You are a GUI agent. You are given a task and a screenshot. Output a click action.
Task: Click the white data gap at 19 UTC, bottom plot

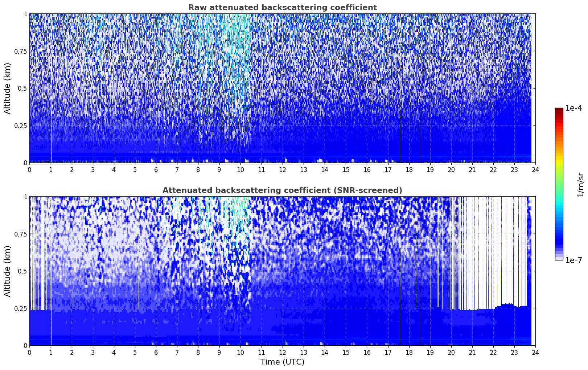point(430,271)
